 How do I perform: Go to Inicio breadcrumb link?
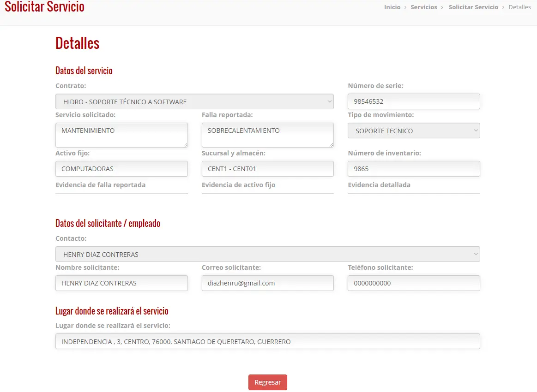pyautogui.click(x=392, y=7)
